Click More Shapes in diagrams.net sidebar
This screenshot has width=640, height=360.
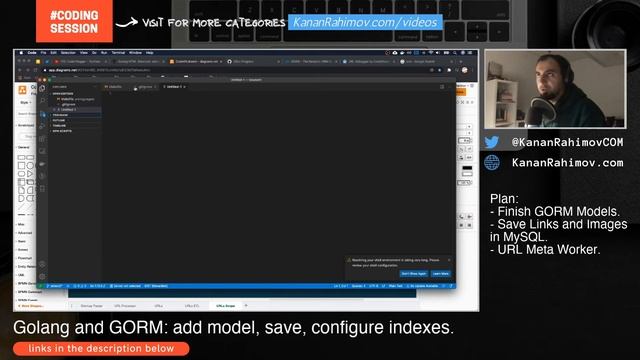point(31,306)
